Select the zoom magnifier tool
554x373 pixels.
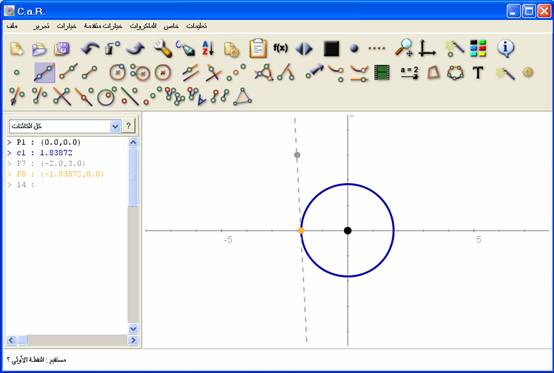(403, 48)
